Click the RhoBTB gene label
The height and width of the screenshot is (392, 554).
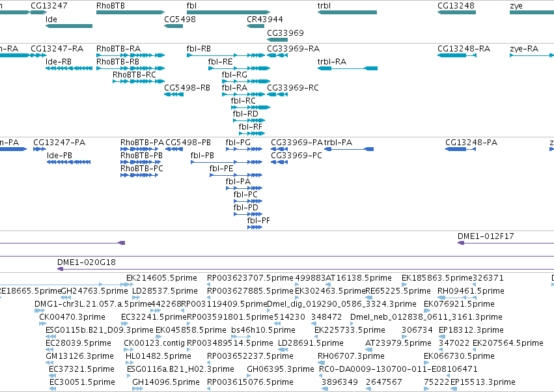tap(110, 6)
